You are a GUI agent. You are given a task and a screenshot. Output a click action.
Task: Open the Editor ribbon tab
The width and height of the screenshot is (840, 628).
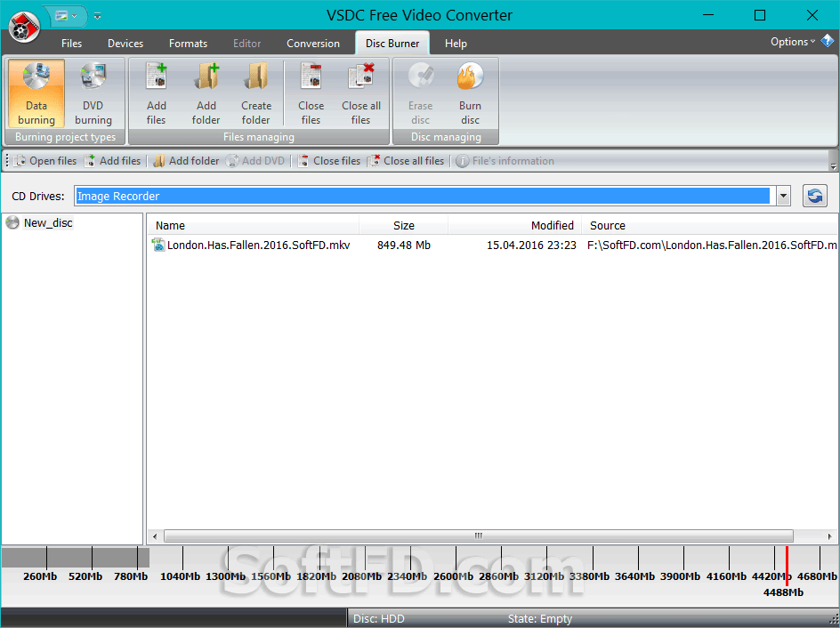[x=247, y=44]
